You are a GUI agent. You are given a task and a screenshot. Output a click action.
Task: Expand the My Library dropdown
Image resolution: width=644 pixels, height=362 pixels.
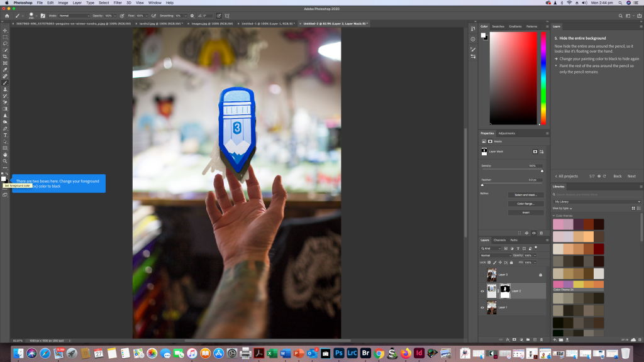597,201
